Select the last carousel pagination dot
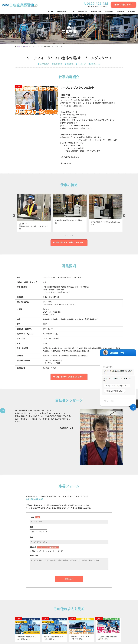This screenshot has width=138, height=644. click(x=72, y=235)
